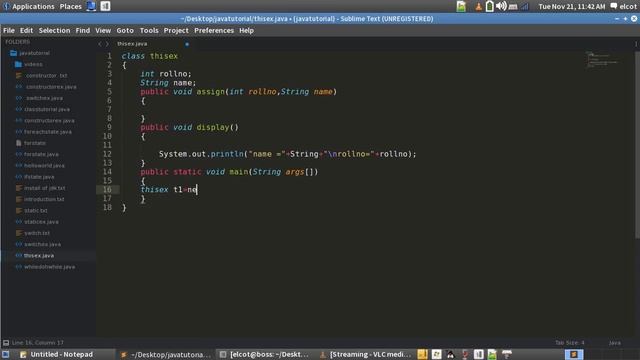Click the introduction.txt file icon
This screenshot has width=640, height=360.
point(19,199)
